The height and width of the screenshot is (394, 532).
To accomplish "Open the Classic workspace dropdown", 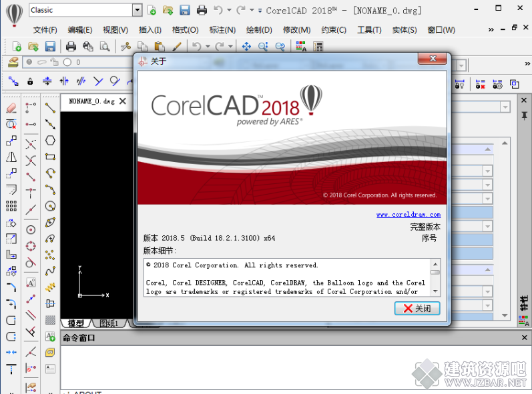I will click(x=137, y=10).
